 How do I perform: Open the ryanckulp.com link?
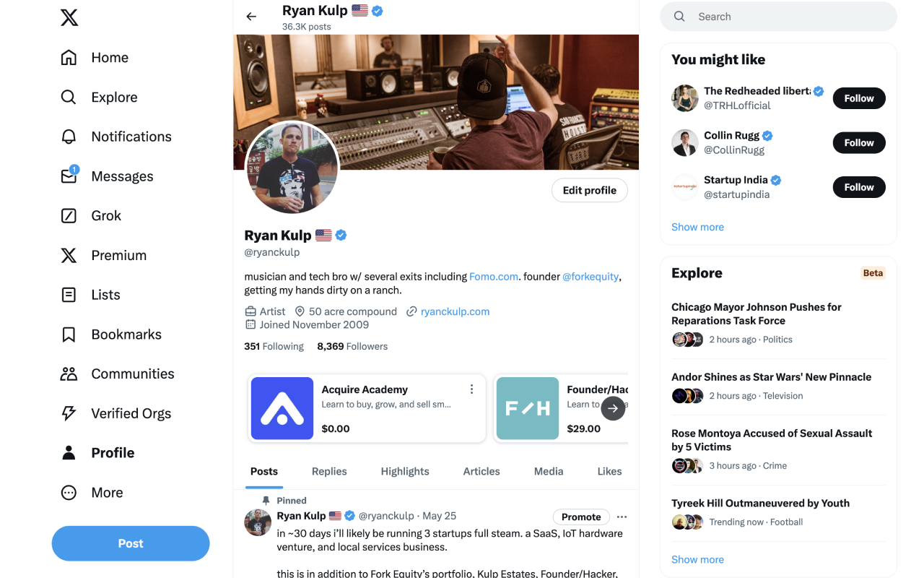455,311
